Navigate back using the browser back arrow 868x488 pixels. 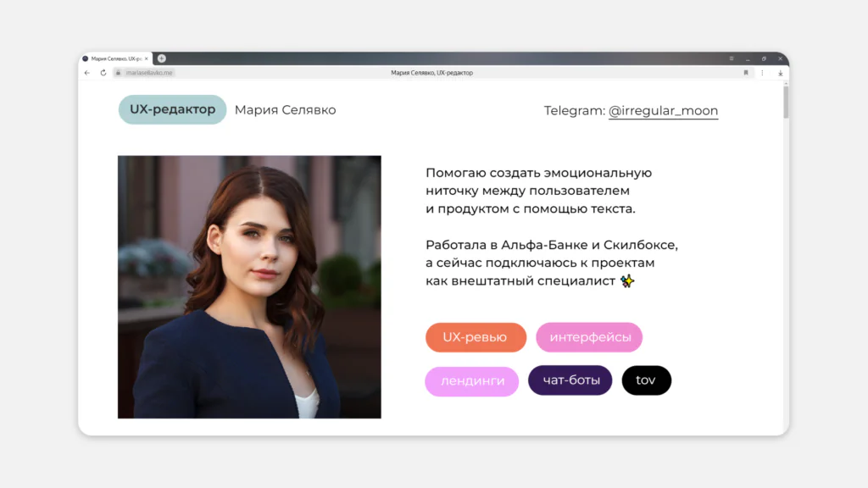[87, 73]
